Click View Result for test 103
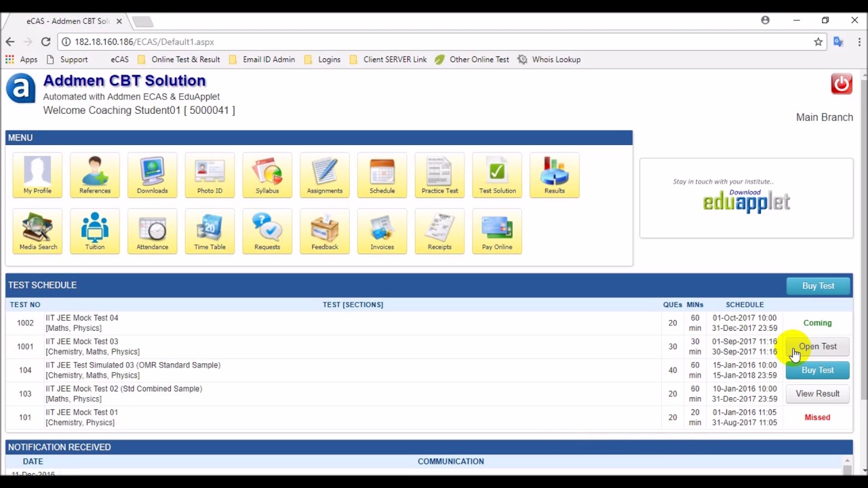Image resolution: width=868 pixels, height=488 pixels. point(817,394)
